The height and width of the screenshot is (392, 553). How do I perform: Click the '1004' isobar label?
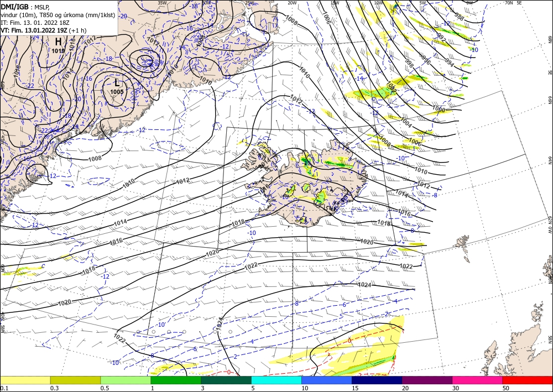click(405, 123)
